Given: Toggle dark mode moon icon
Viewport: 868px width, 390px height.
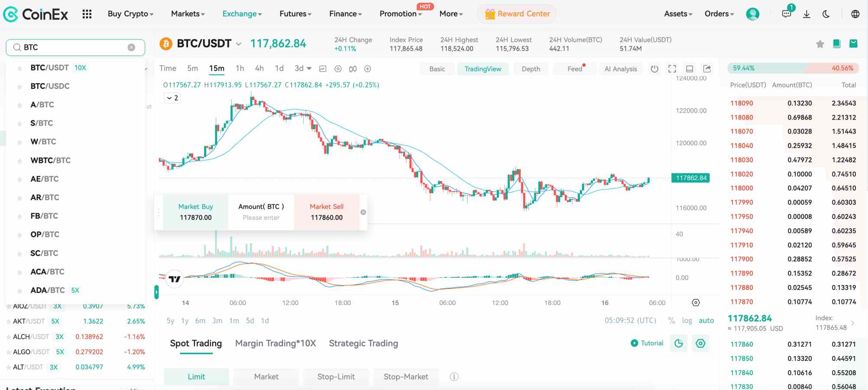Looking at the screenshot, I should tap(826, 14).
